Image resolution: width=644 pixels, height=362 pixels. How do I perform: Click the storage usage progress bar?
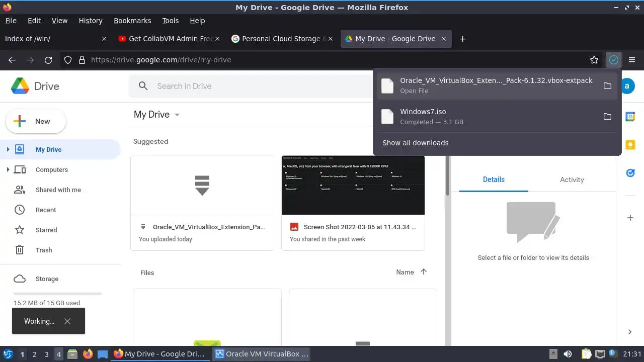(58, 293)
